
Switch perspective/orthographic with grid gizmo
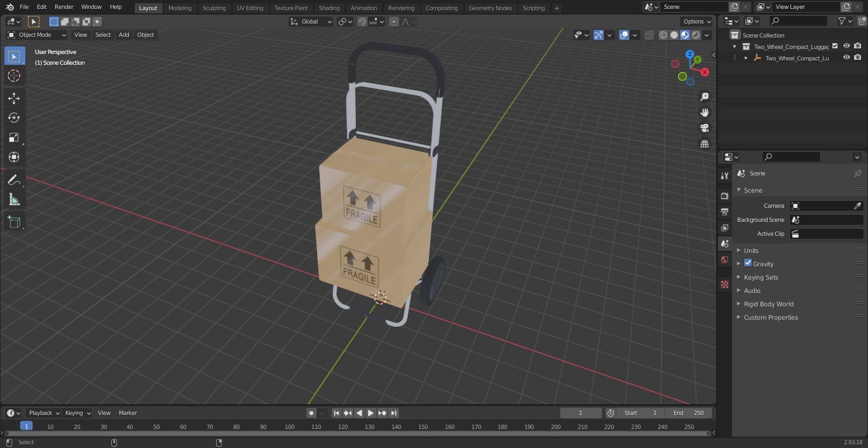point(704,144)
